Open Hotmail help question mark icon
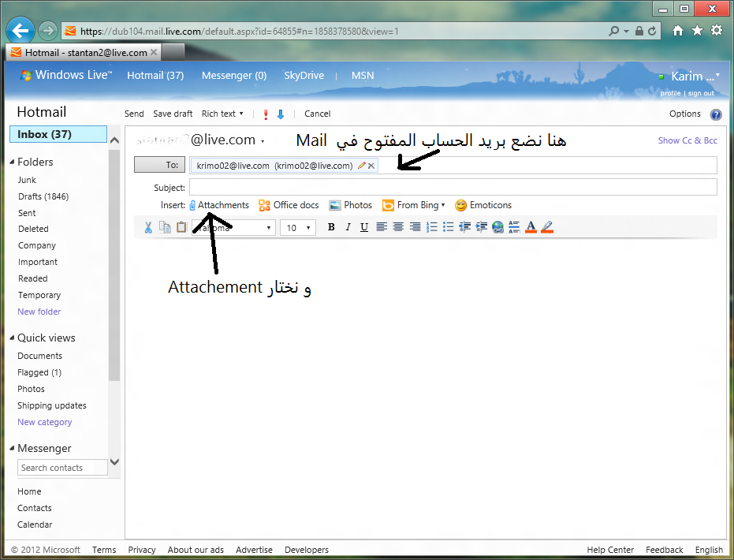The image size is (734, 560). [x=716, y=114]
